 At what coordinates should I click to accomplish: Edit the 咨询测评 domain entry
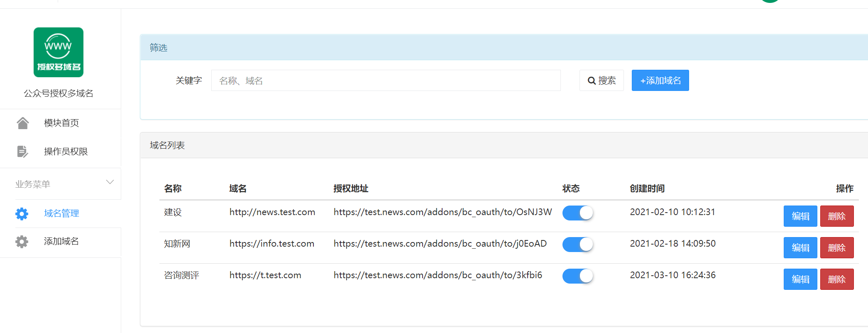click(800, 279)
